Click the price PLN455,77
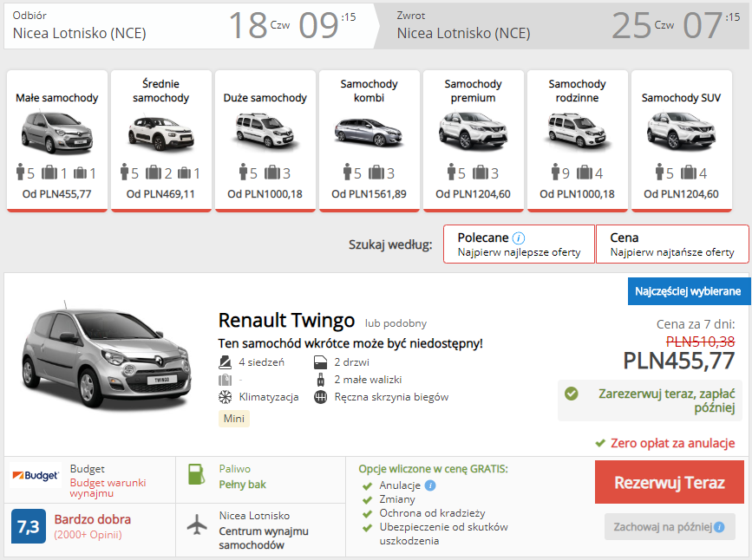 click(678, 361)
